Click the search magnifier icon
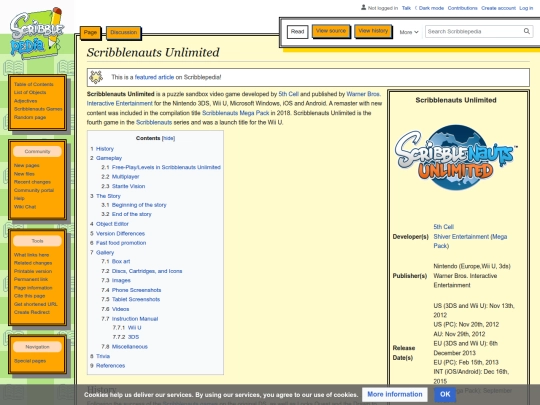 (527, 31)
